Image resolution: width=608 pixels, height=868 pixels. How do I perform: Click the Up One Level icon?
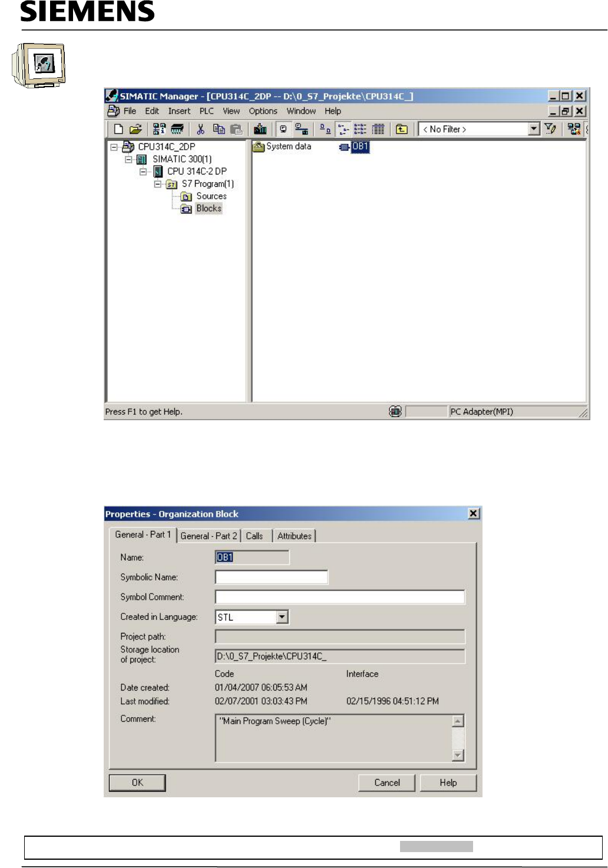[x=402, y=129]
